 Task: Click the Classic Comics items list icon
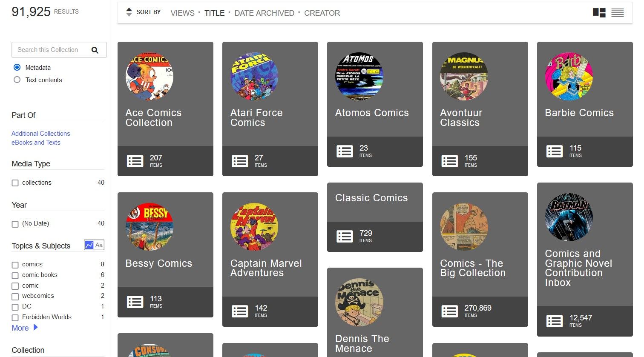coord(345,236)
